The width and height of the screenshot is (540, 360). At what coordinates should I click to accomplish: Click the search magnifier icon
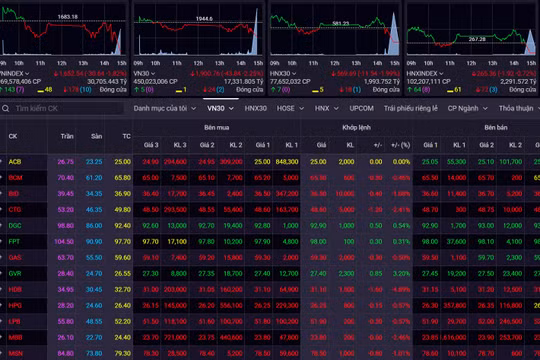pos(6,109)
